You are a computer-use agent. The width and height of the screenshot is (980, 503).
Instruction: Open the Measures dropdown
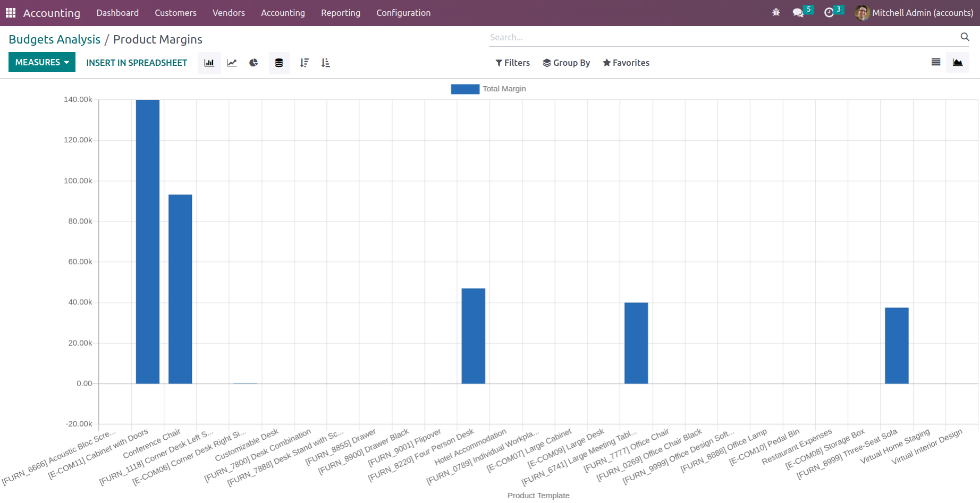click(x=42, y=62)
